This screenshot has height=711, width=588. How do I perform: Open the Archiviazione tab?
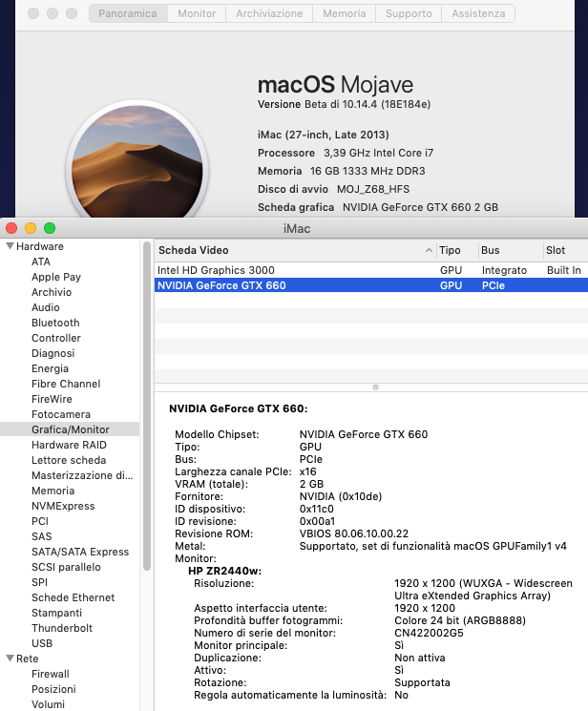tap(269, 13)
